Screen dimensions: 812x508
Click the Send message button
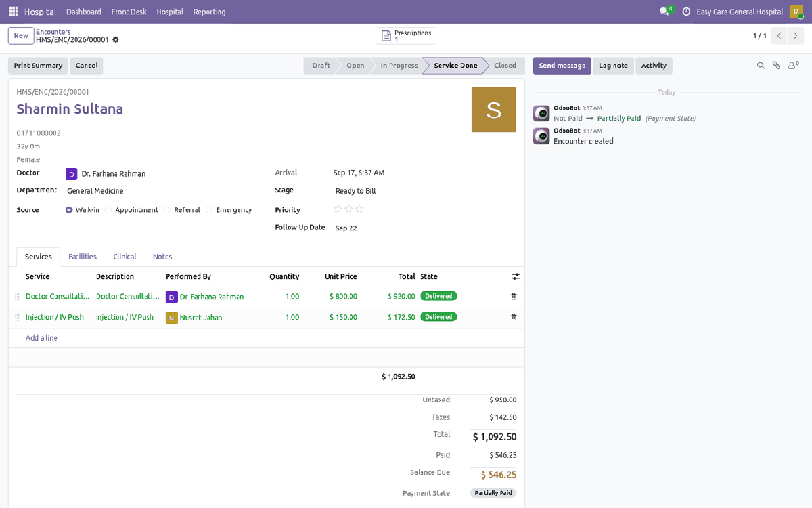click(562, 66)
